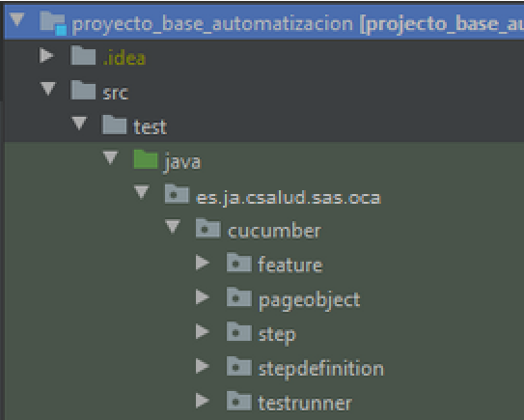524x420 pixels.
Task: Expand the .idea folder arrow
Action: pos(46,55)
